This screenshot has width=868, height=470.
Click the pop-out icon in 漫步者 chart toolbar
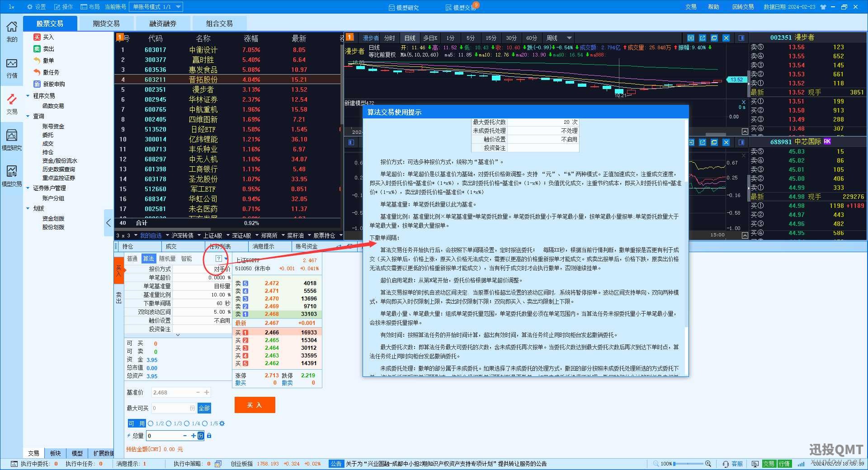[702, 38]
